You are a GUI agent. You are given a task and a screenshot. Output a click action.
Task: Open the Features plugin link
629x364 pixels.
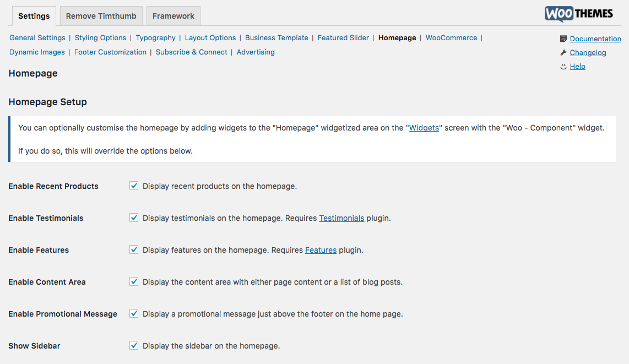(321, 250)
